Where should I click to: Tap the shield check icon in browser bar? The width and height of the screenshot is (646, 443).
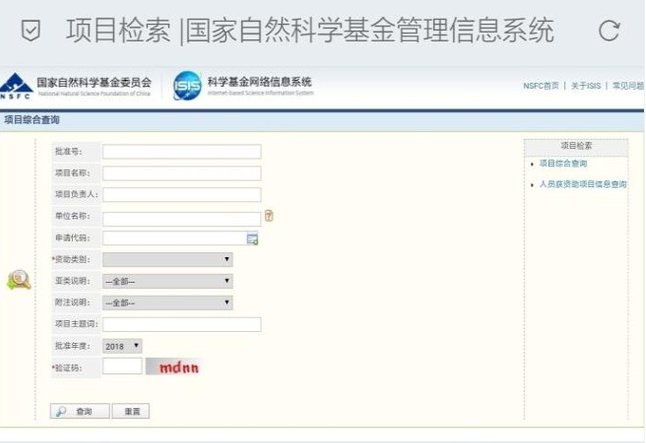[30, 31]
